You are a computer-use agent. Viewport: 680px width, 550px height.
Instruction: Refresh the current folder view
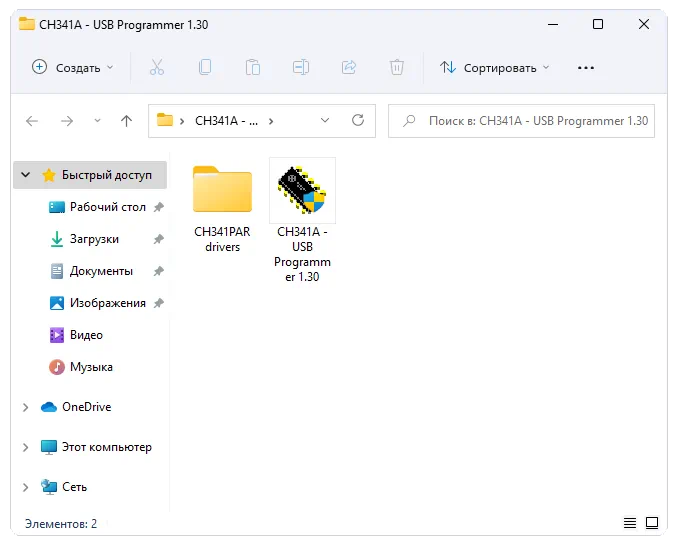coord(358,120)
